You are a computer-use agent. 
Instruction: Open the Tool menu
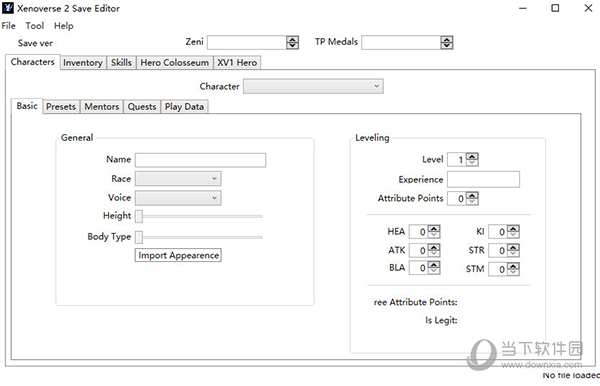click(34, 26)
